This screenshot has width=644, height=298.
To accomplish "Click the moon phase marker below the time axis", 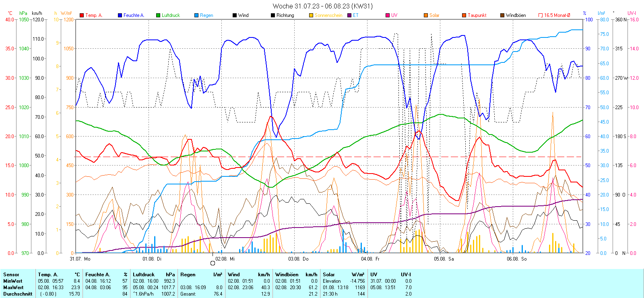I will pyautogui.click(x=213, y=263).
